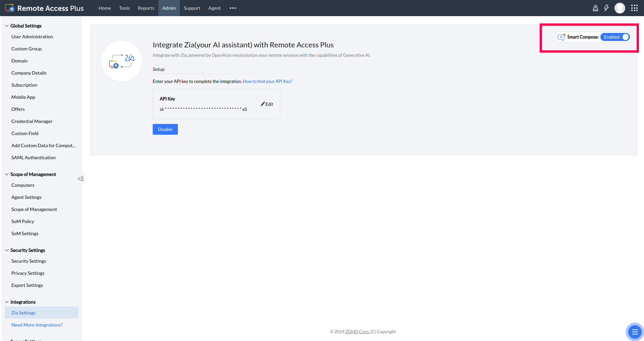The width and height of the screenshot is (644, 341).
Task: Open the floating blue menu bubble
Action: (635, 332)
